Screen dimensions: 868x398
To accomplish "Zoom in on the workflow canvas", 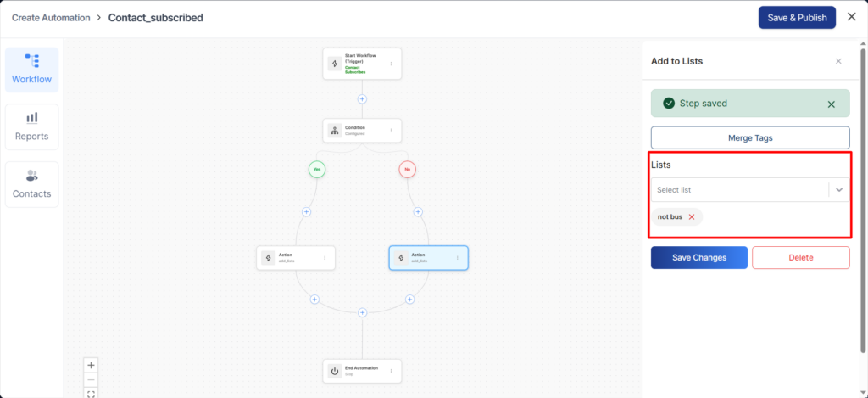I will pyautogui.click(x=92, y=365).
